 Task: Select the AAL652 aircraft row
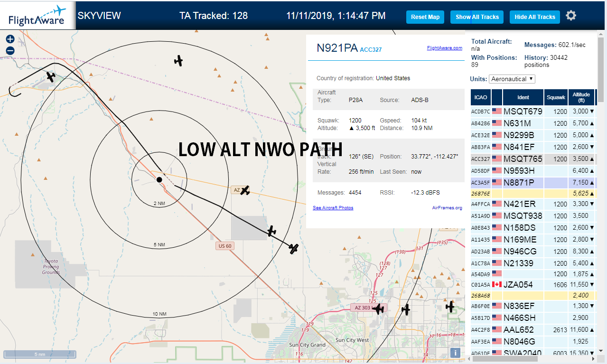tap(533, 330)
